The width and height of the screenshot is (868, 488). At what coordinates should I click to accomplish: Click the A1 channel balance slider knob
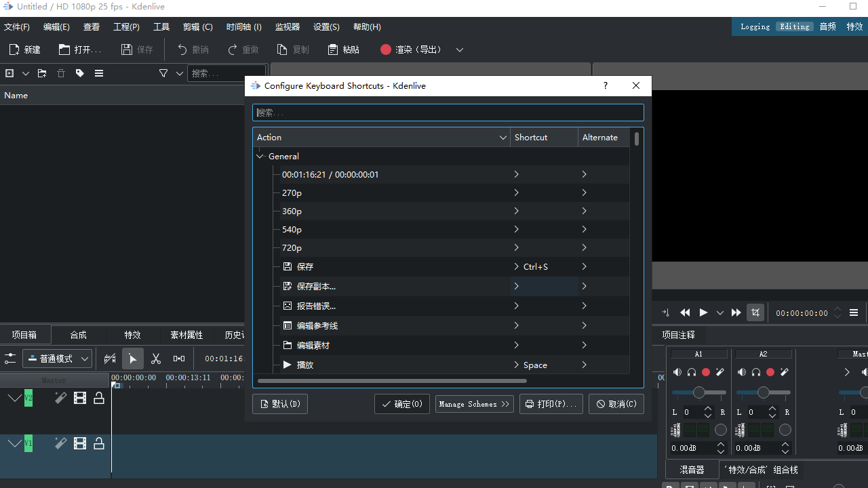click(698, 392)
